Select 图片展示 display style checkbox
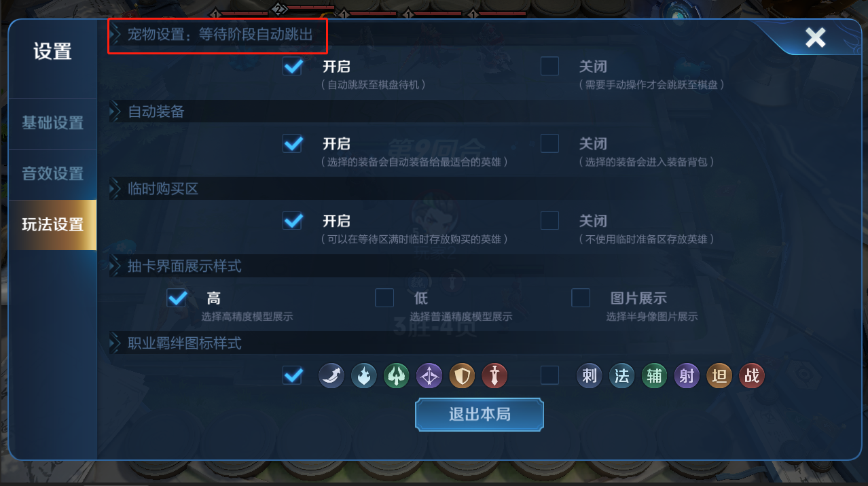Image resolution: width=868 pixels, height=486 pixels. click(x=581, y=298)
